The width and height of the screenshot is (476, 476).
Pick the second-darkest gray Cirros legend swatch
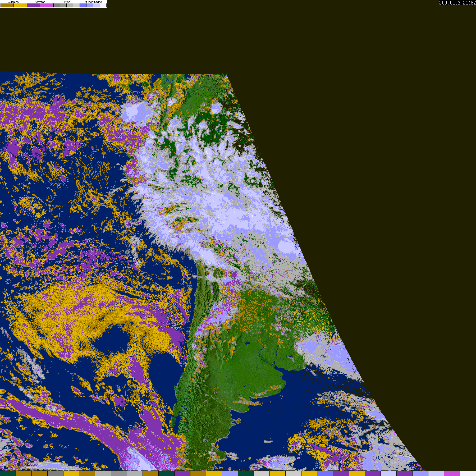coord(63,5)
